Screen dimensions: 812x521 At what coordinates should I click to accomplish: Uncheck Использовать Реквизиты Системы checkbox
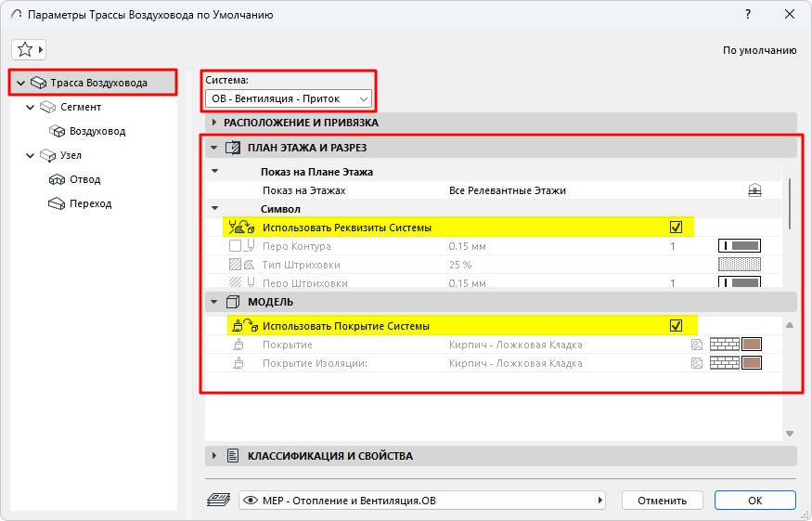click(x=676, y=227)
